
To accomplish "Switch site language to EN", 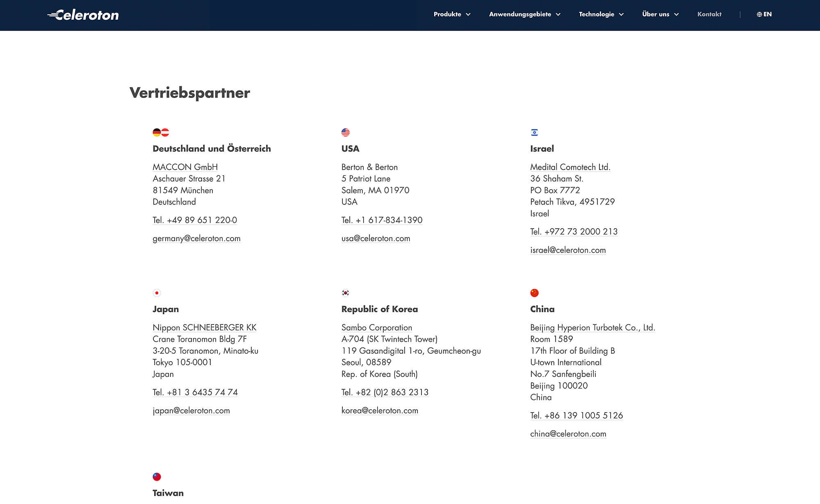I will pos(767,14).
